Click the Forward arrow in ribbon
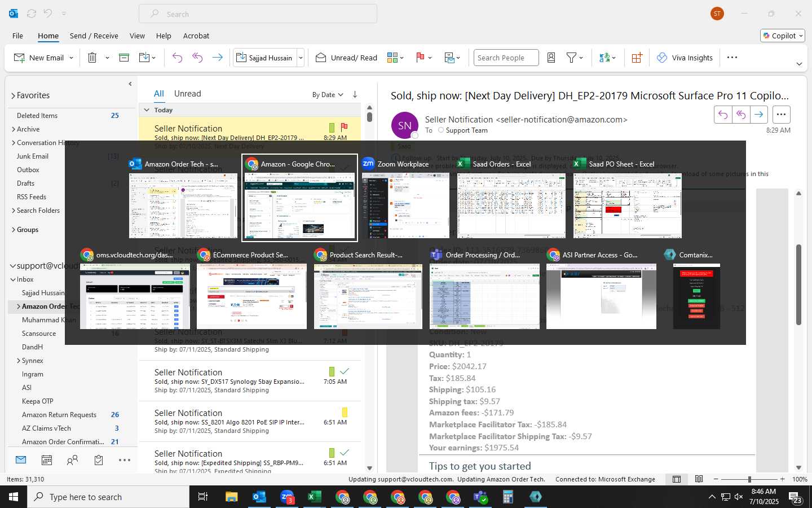The image size is (812, 508). 217,58
